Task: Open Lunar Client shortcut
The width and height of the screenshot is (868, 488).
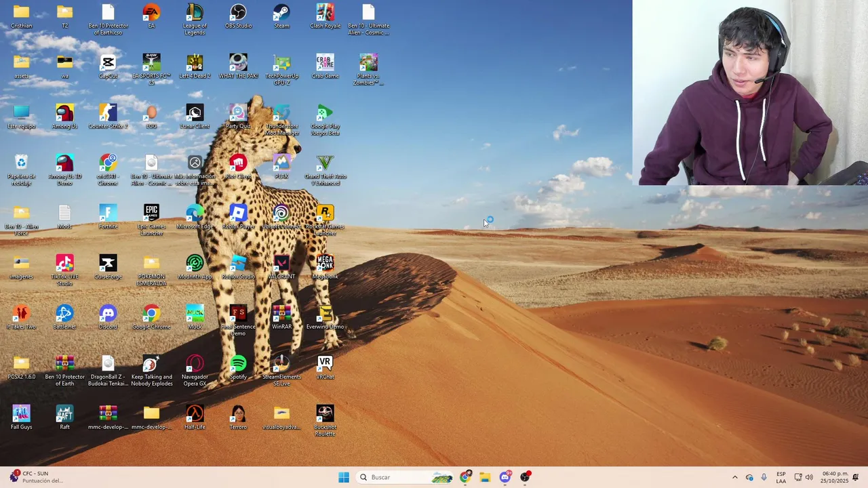Action: point(195,117)
